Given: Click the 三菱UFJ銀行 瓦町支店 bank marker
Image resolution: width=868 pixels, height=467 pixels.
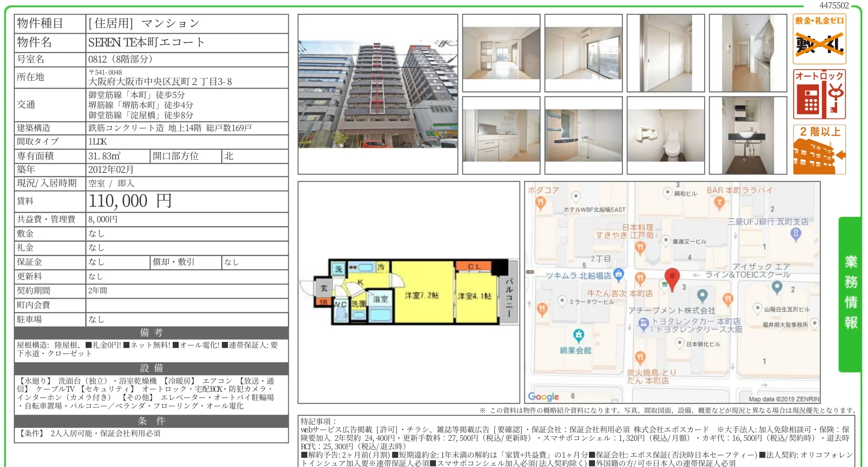Looking at the screenshot, I should pyautogui.click(x=796, y=234).
